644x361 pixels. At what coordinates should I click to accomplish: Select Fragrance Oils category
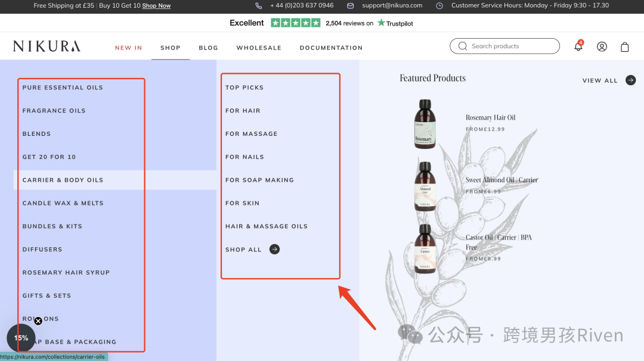tap(54, 110)
